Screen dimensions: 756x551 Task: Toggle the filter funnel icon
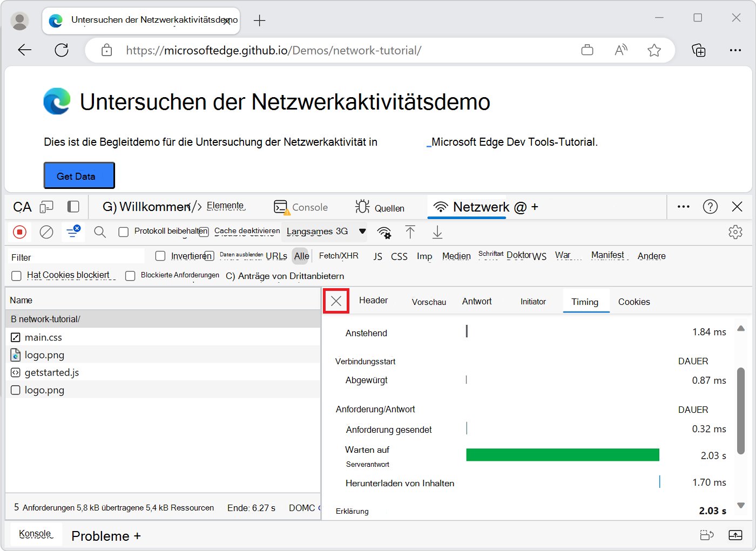72,232
